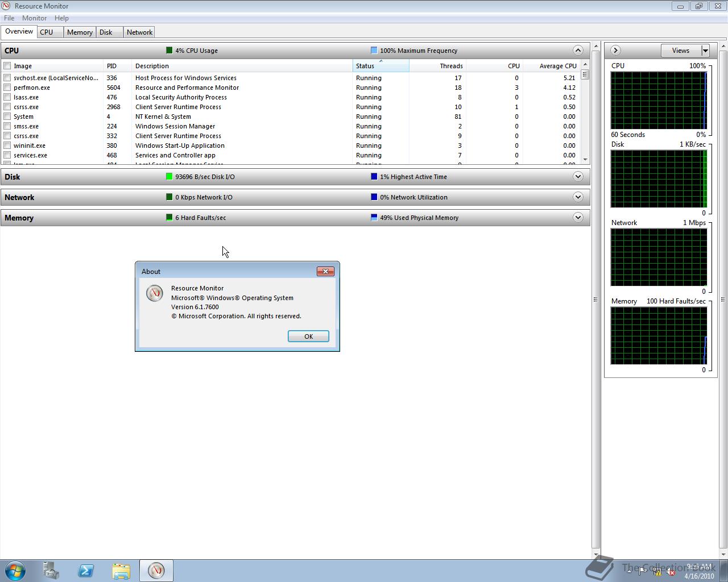Check the box for csrss.exe PID 2968
The height and width of the screenshot is (582, 728).
coord(7,107)
